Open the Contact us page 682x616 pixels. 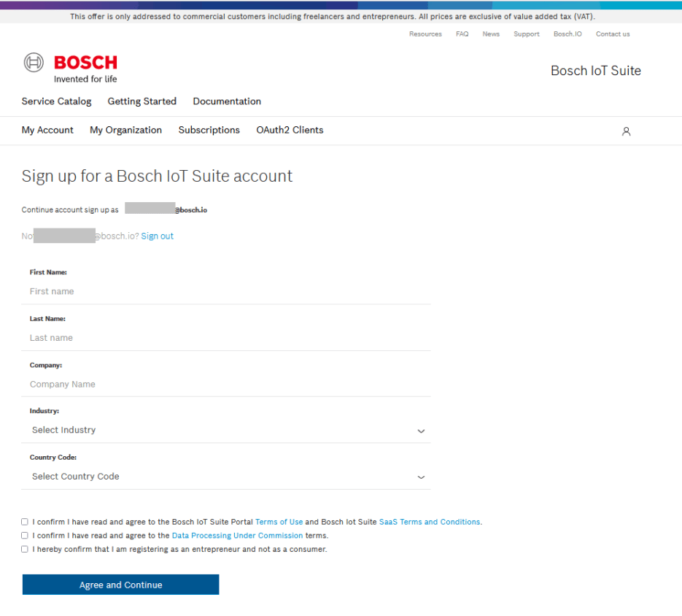612,34
